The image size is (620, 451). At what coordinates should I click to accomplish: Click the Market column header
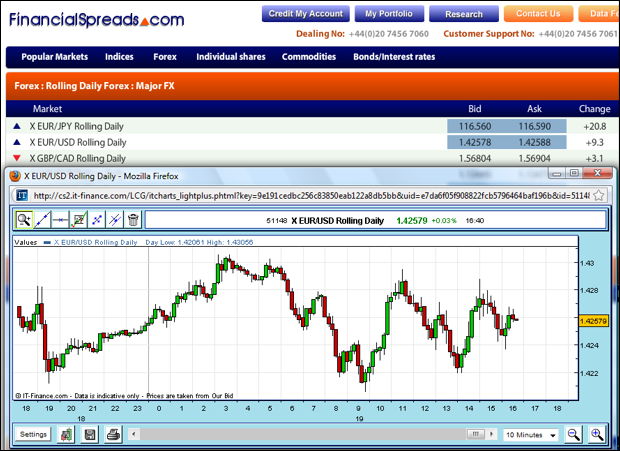pos(47,109)
